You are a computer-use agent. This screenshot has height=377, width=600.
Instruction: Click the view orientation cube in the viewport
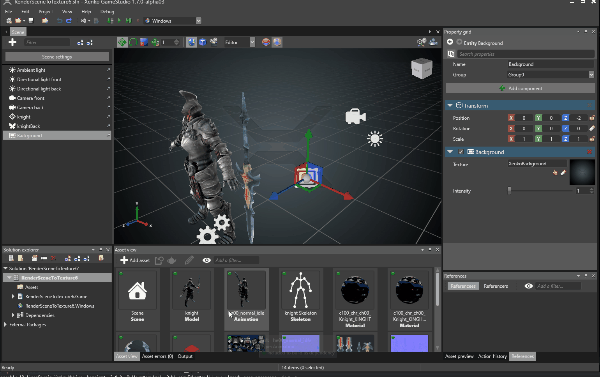[x=422, y=69]
